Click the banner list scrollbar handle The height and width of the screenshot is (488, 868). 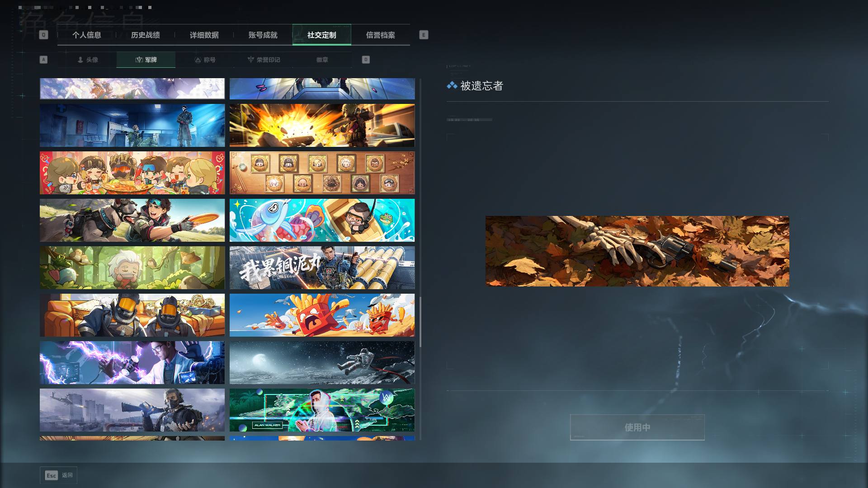420,322
